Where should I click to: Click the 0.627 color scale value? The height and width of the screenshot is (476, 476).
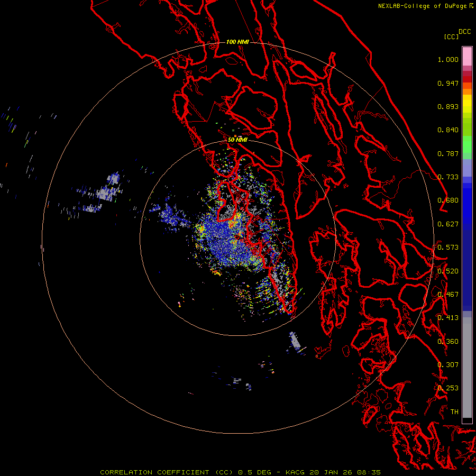[448, 224]
